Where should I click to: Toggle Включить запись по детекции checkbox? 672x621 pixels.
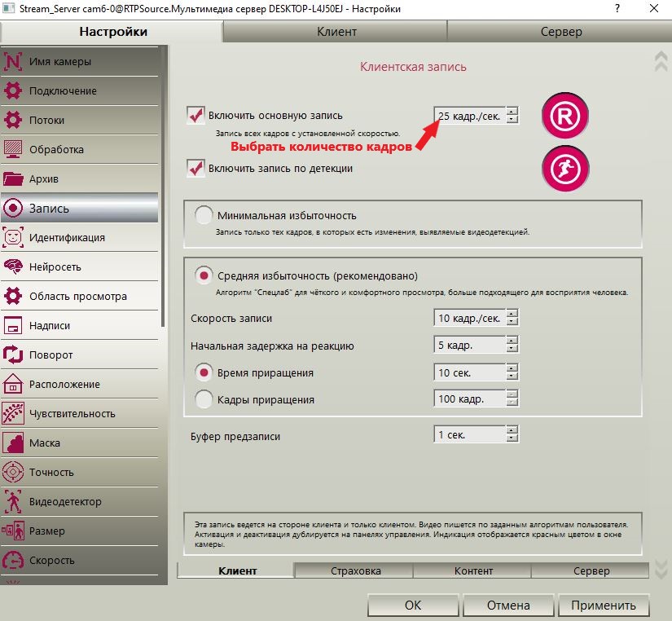[x=195, y=168]
